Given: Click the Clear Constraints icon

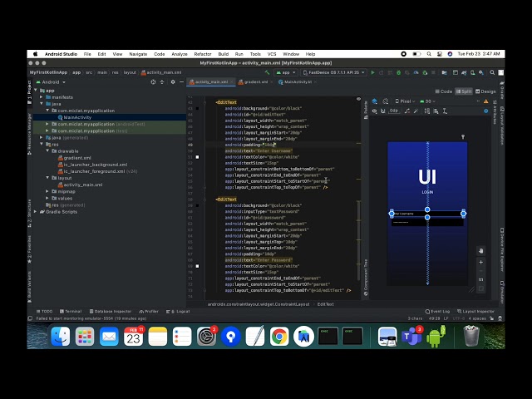Looking at the screenshot, I should tap(407, 111).
